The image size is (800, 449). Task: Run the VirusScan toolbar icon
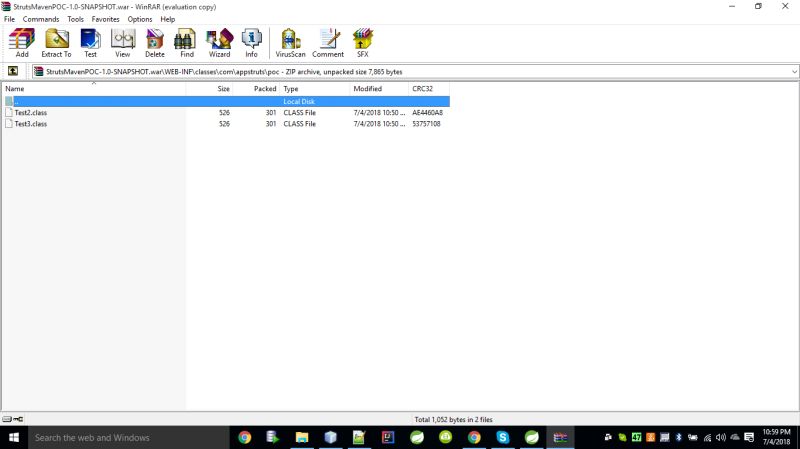[290, 43]
